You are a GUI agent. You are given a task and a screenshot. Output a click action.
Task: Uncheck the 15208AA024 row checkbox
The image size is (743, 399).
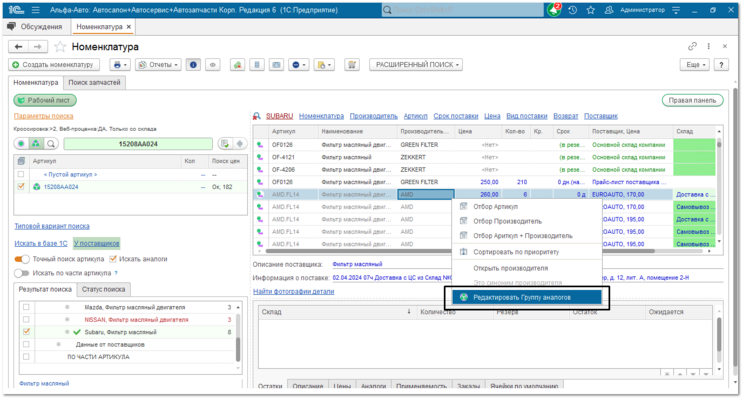pos(21,187)
